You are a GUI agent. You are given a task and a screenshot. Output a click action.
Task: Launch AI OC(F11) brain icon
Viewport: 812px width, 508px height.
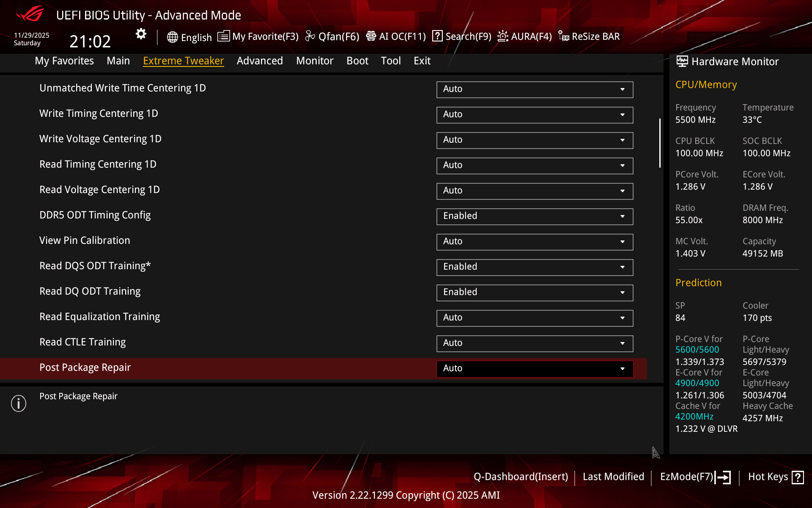coord(371,36)
